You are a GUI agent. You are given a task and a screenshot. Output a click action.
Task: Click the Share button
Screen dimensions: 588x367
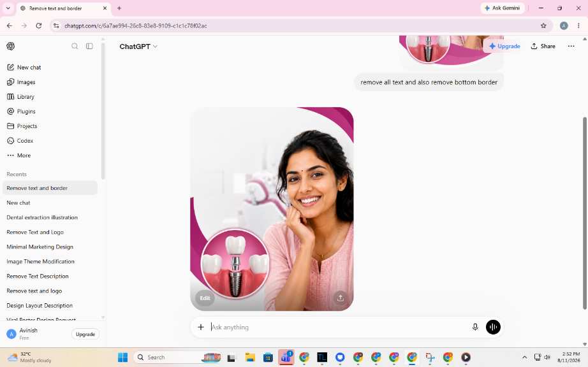click(543, 46)
